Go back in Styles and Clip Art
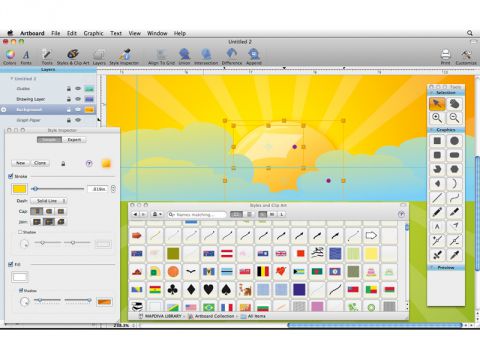The width and height of the screenshot is (480, 360). coord(135,214)
